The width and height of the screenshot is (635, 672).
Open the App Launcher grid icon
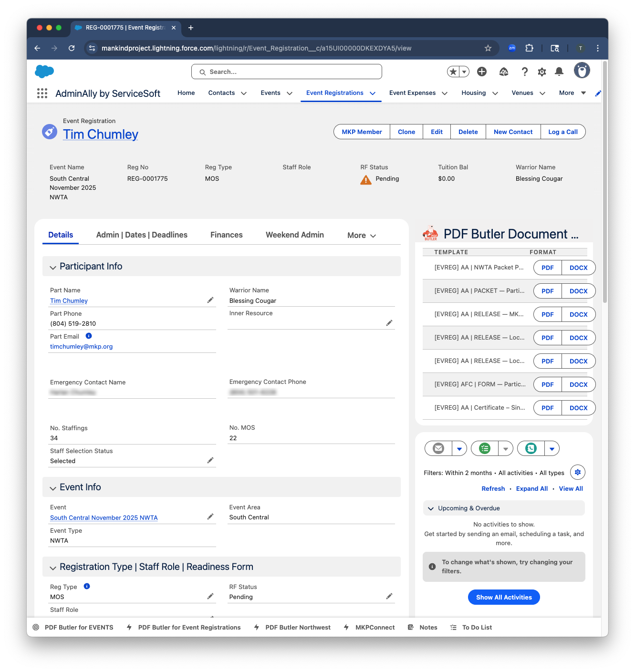(42, 93)
